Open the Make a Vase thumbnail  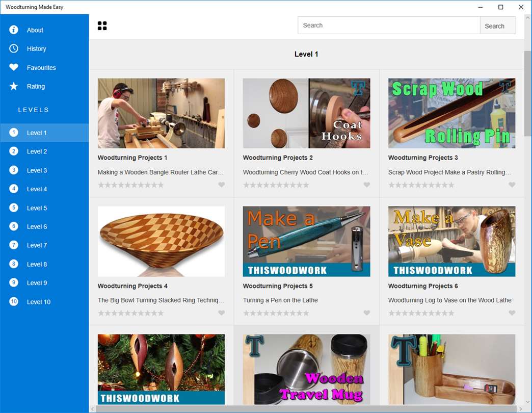click(451, 241)
